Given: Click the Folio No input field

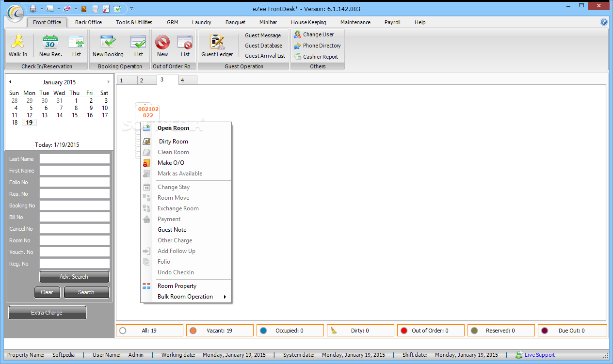Looking at the screenshot, I should (75, 182).
